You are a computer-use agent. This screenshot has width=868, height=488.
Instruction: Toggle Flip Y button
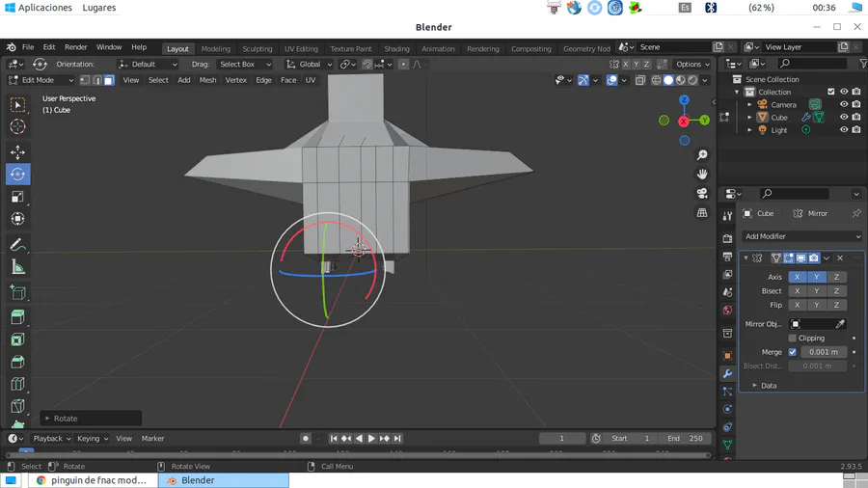click(817, 305)
